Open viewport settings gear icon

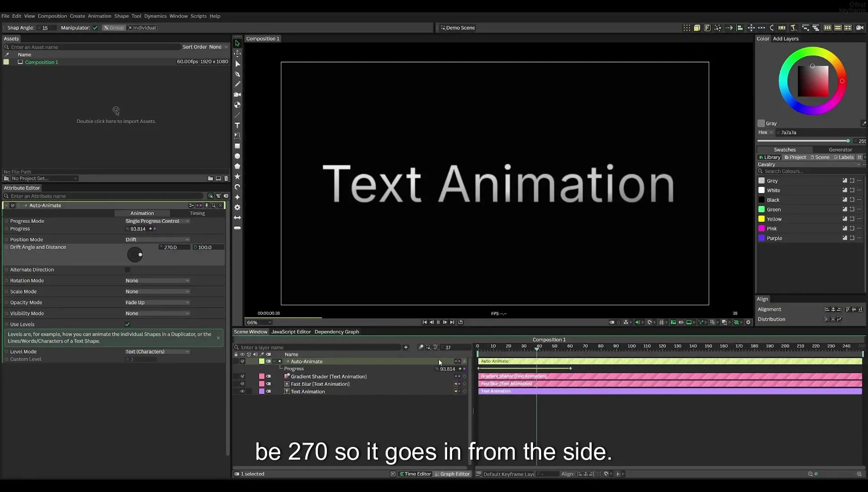748,322
